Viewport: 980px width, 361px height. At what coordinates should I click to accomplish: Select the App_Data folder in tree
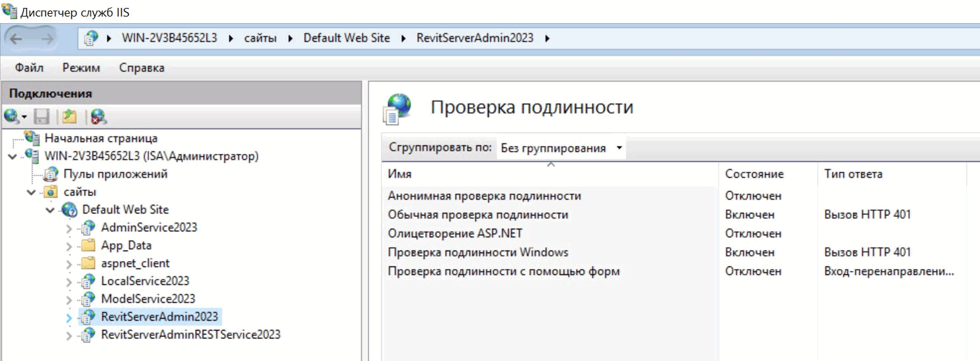[x=126, y=245]
